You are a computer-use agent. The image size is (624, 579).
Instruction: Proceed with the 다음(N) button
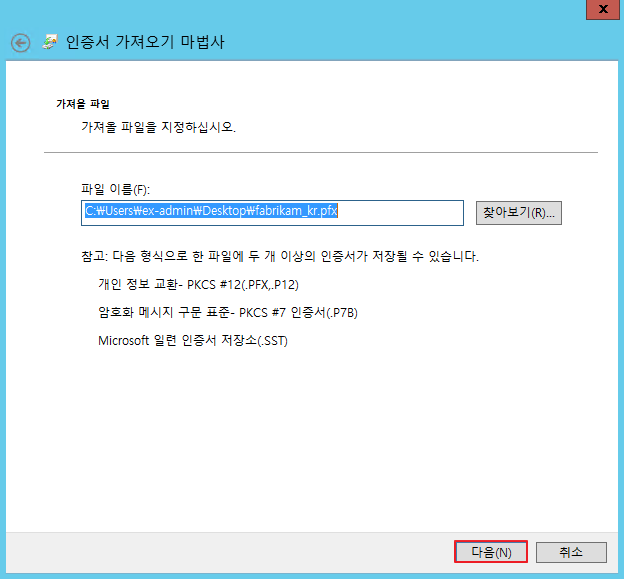[x=491, y=552]
